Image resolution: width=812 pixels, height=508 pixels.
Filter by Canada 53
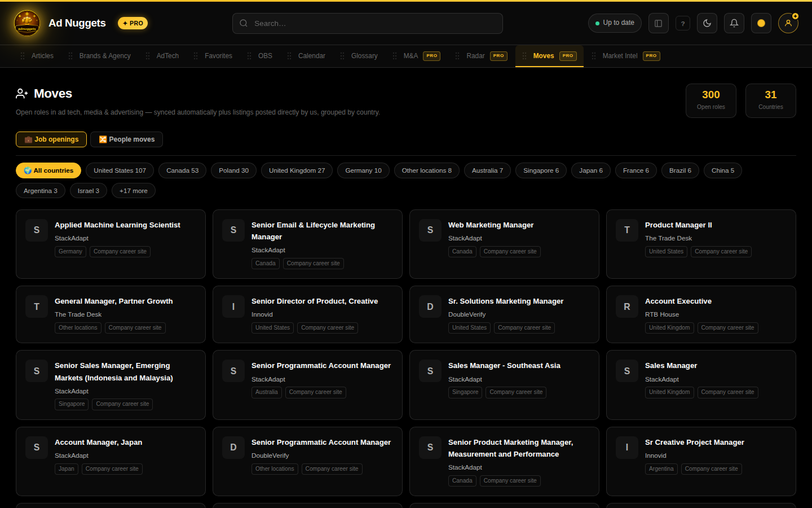point(182,170)
